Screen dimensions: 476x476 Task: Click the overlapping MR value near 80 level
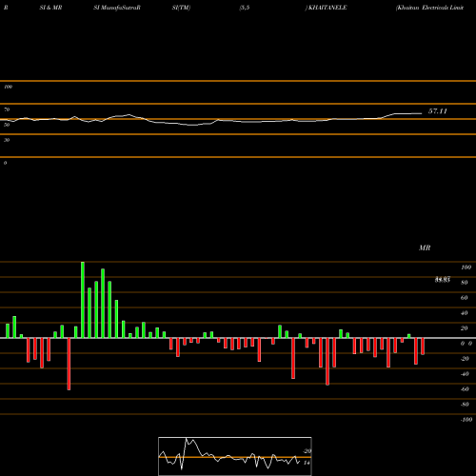(x=443, y=280)
